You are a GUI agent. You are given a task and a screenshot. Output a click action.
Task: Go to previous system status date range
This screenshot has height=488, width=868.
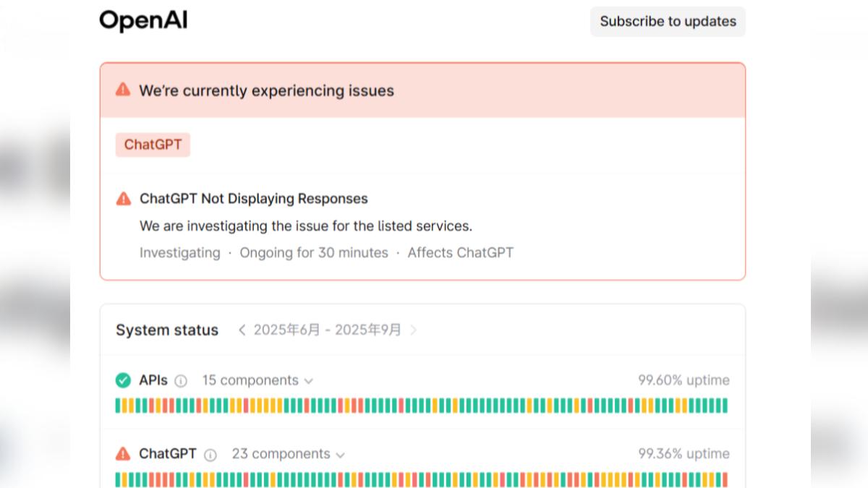[242, 330]
